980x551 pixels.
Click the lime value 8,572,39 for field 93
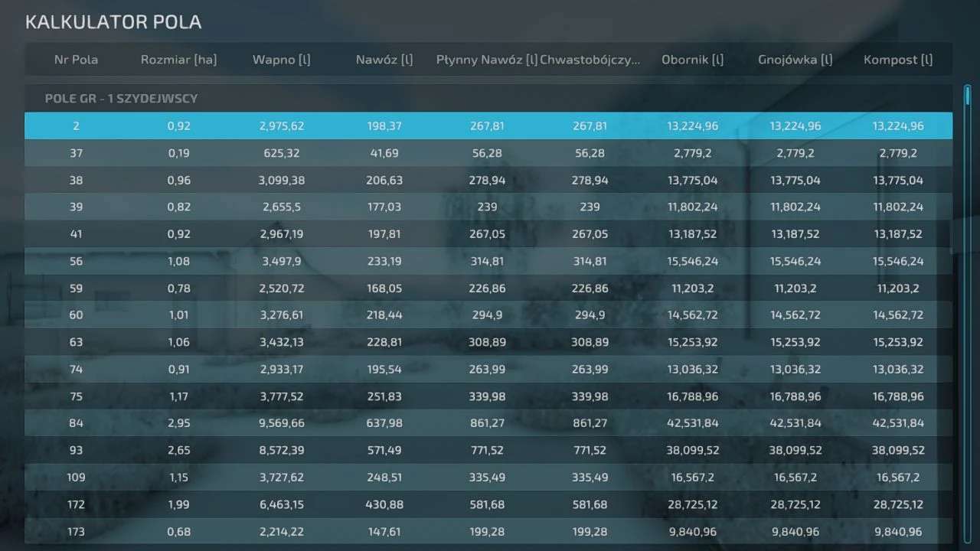tap(281, 451)
